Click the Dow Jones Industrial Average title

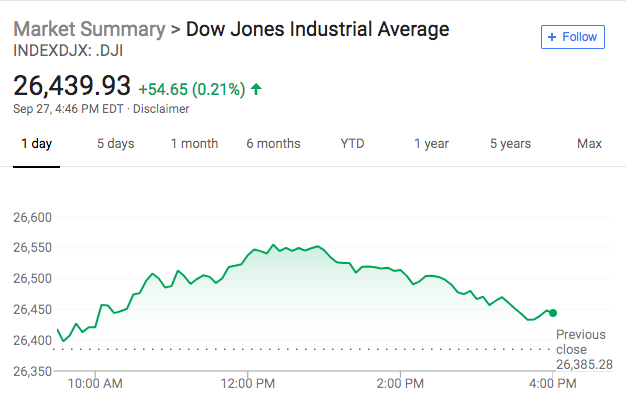pos(318,29)
